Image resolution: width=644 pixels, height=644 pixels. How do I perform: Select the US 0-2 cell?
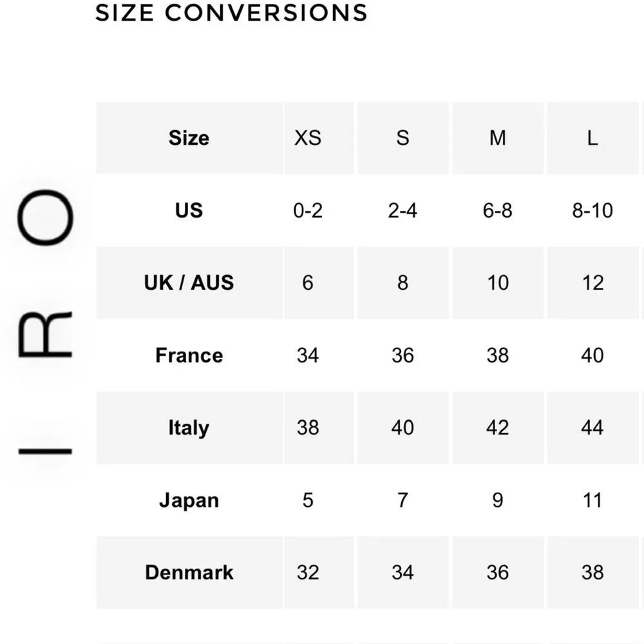pos(307,211)
